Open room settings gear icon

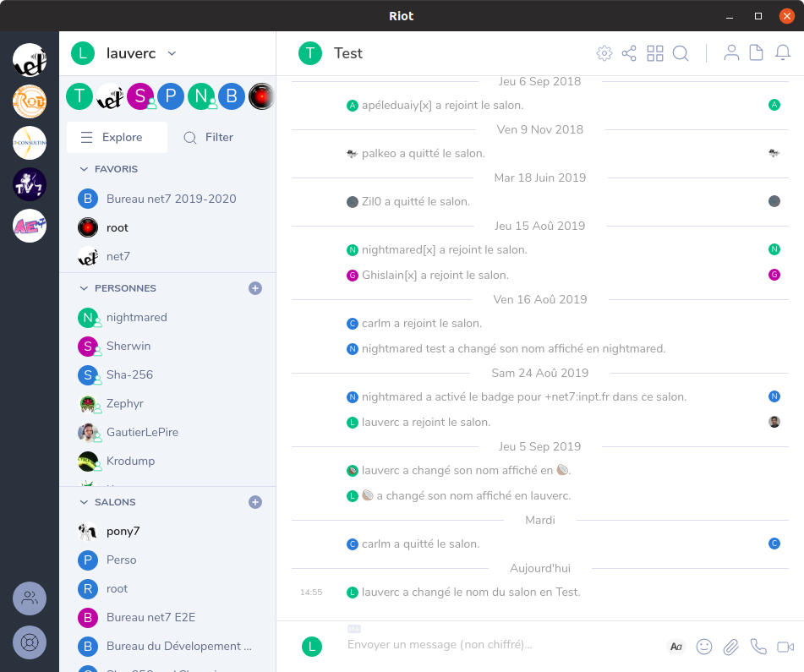pos(604,53)
